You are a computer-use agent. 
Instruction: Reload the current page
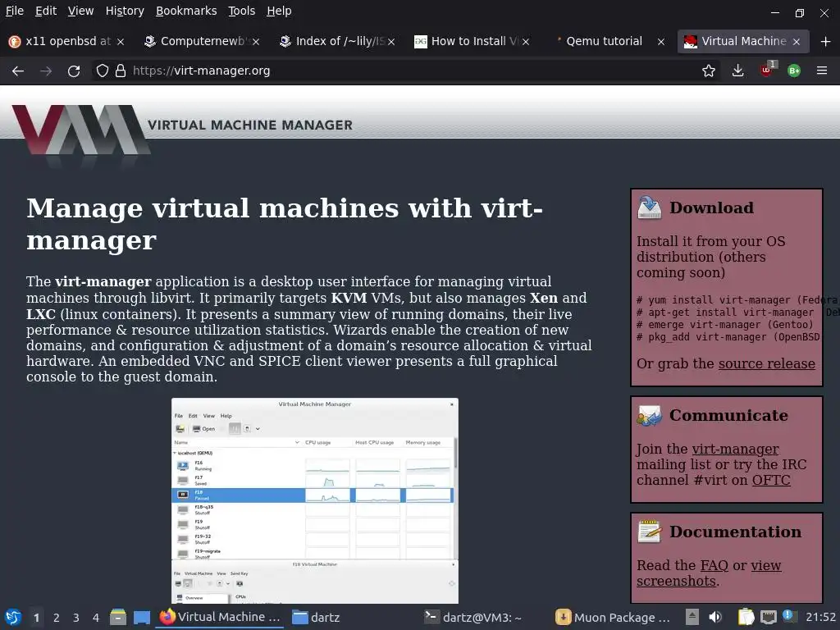click(x=74, y=71)
